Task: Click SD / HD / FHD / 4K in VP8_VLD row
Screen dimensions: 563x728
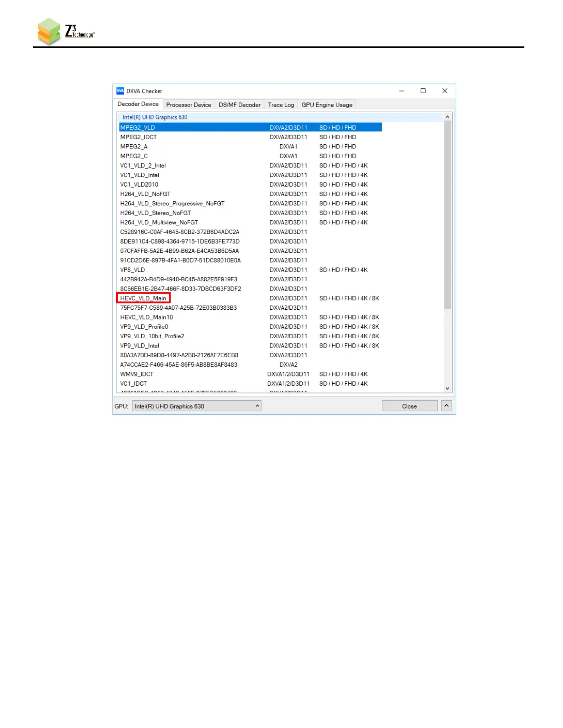Action: pyautogui.click(x=344, y=270)
